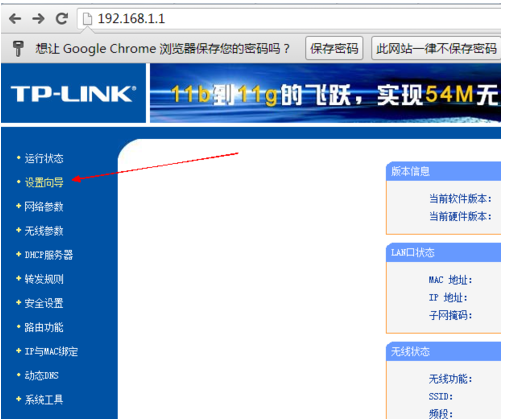
Task: Go back using the browser back arrow
Action: tap(15, 18)
